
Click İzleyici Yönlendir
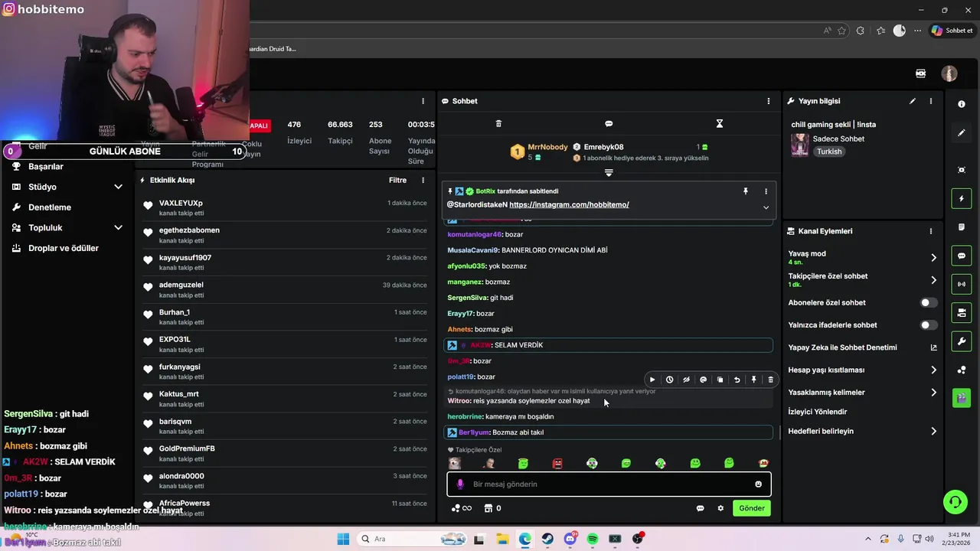click(x=818, y=412)
